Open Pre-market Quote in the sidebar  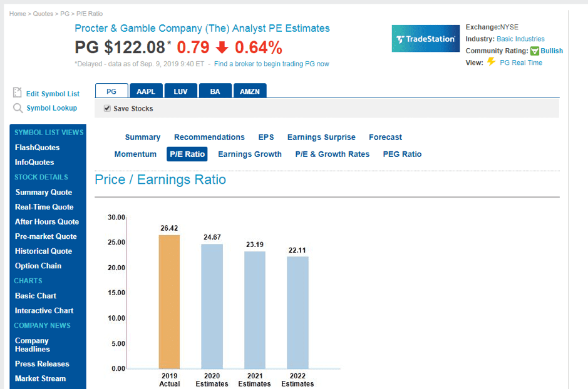click(x=46, y=236)
